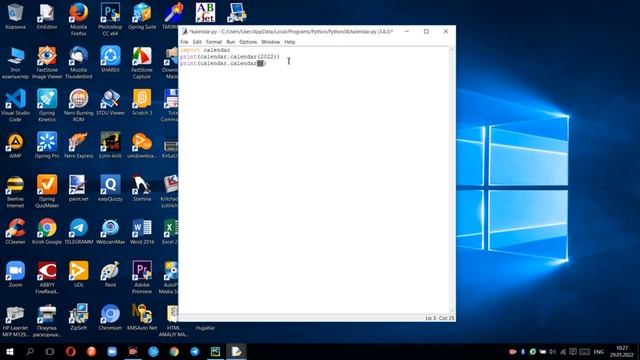Select the AB fet desktop icon
Viewport: 640px width, 360px height.
pos(205,12)
